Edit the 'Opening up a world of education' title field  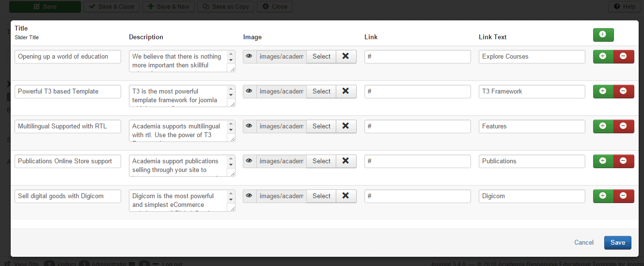(x=67, y=56)
